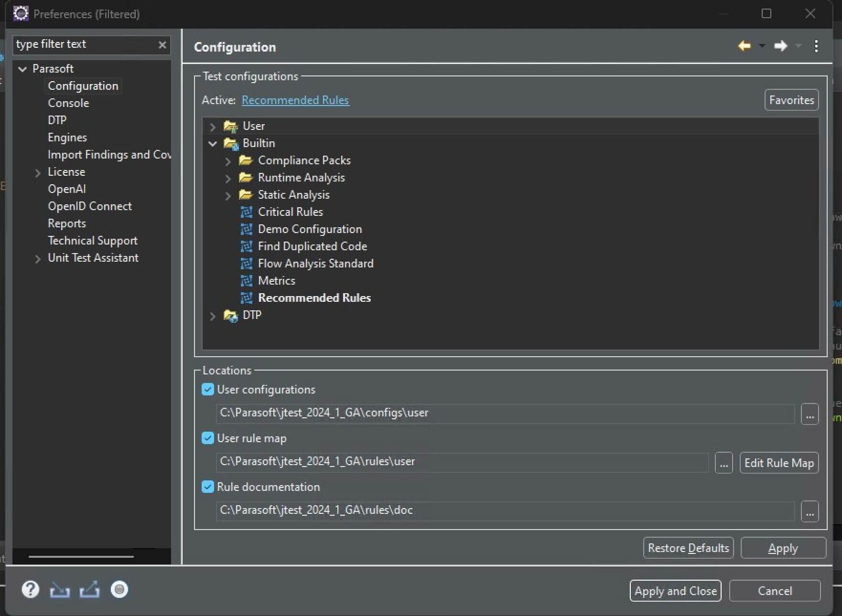The width and height of the screenshot is (842, 616).
Task: Browse for User configurations folder
Action: click(x=810, y=414)
